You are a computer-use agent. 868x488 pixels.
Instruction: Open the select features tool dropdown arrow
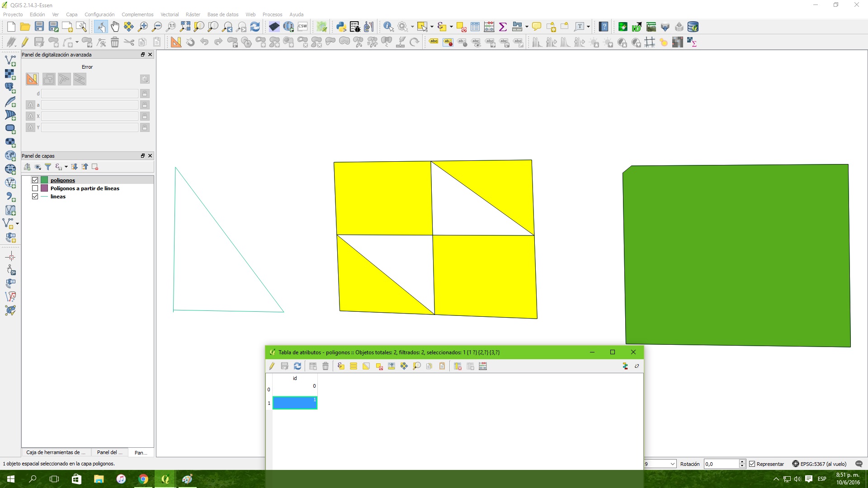[432, 27]
